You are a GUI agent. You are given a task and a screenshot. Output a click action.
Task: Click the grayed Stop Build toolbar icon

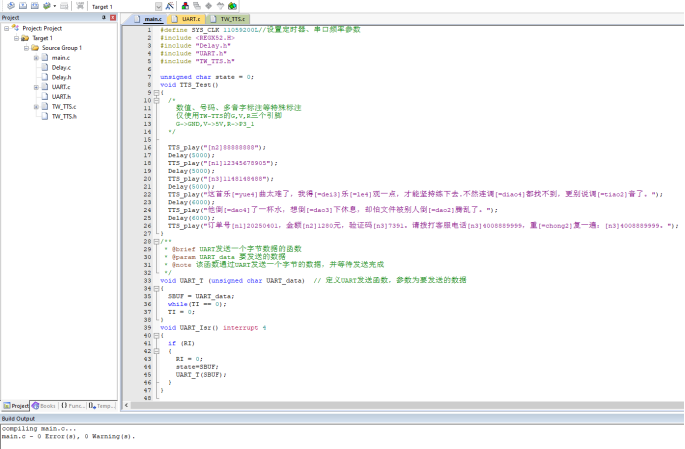pyautogui.click(x=64, y=6)
